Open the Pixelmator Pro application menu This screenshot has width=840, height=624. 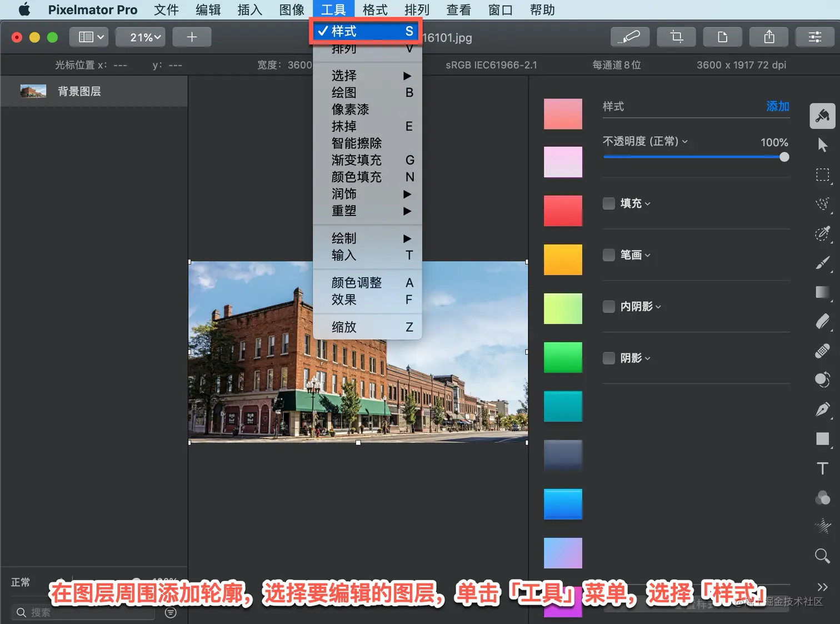[x=93, y=9]
